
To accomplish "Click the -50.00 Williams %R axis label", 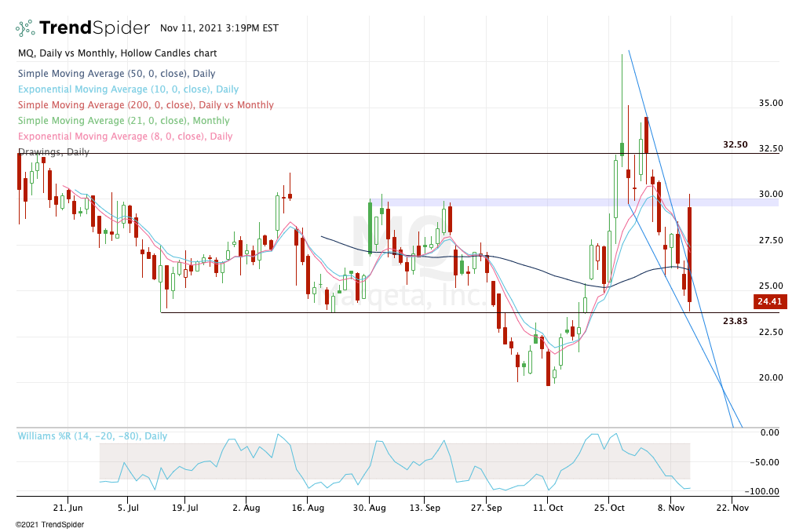I will coord(765,462).
